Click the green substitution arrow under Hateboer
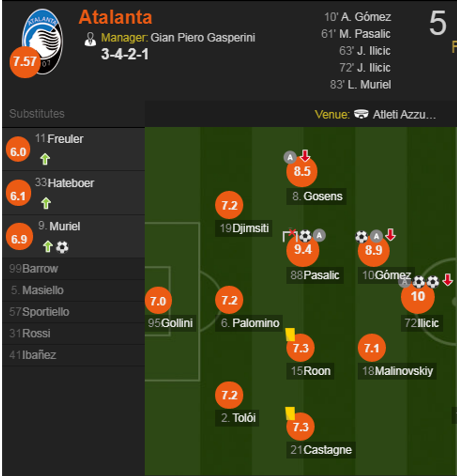Image resolution: width=457 pixels, height=476 pixels. tap(46, 203)
